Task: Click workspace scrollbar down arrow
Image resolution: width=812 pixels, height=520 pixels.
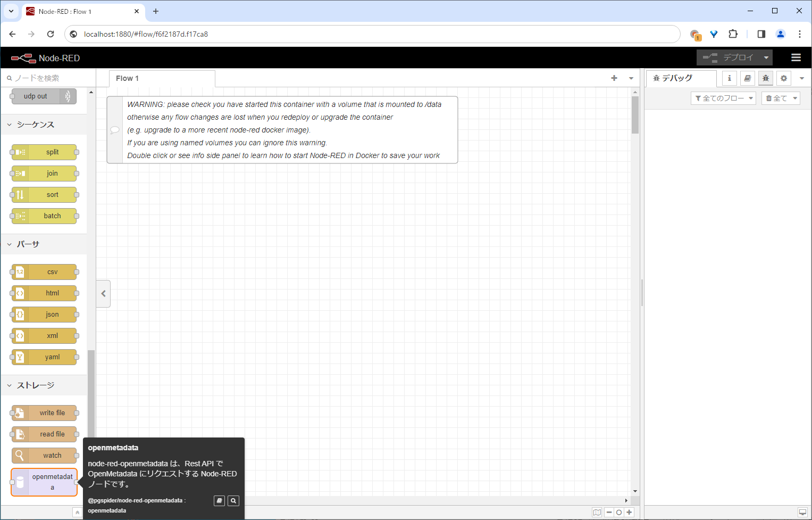Action: pos(635,491)
